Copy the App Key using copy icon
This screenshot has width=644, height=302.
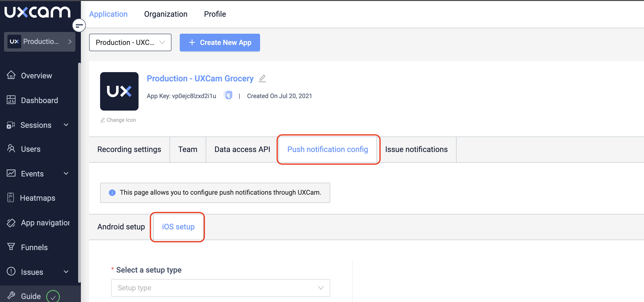[228, 95]
